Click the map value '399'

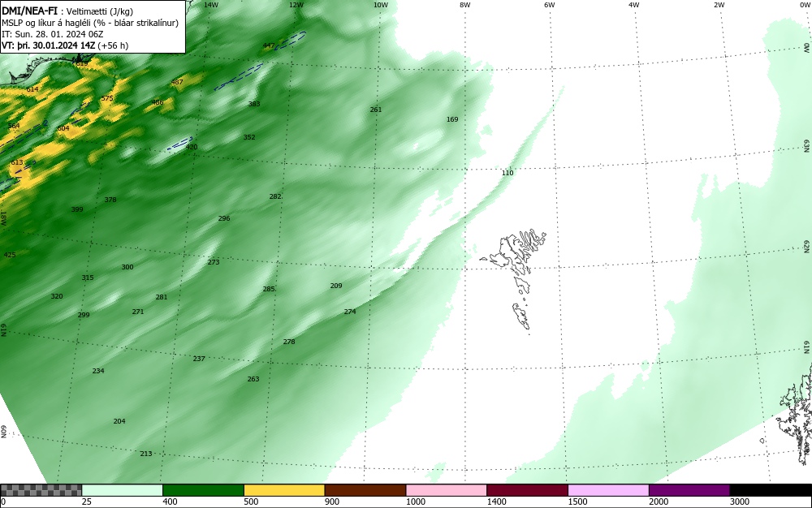[76, 209]
